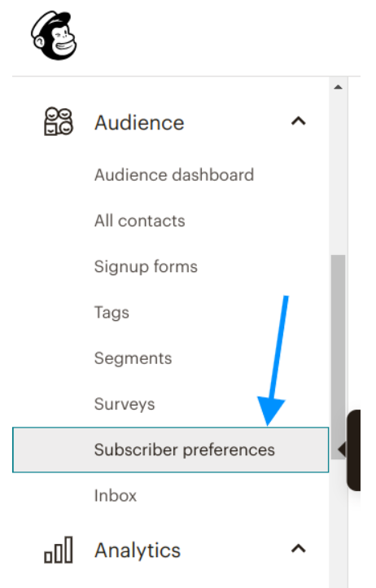This screenshot has height=588, width=376.
Task: Open the Audience dashboard page
Action: (x=174, y=175)
